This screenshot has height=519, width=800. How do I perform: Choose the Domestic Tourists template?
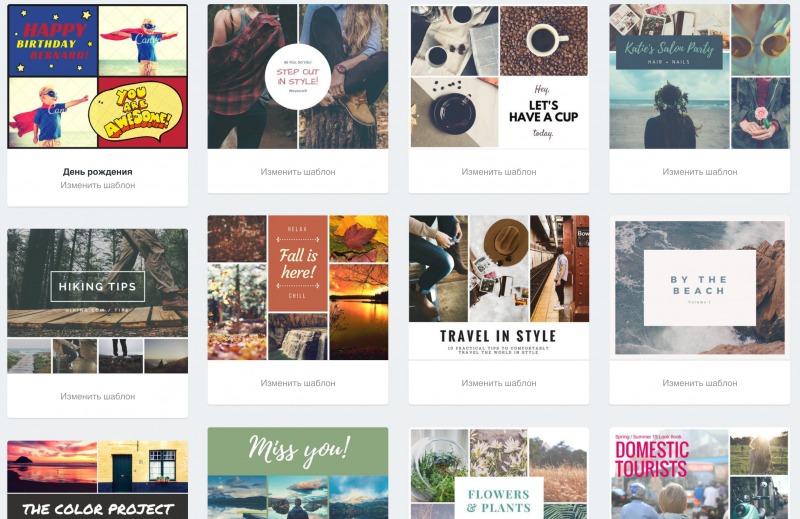tap(699, 473)
